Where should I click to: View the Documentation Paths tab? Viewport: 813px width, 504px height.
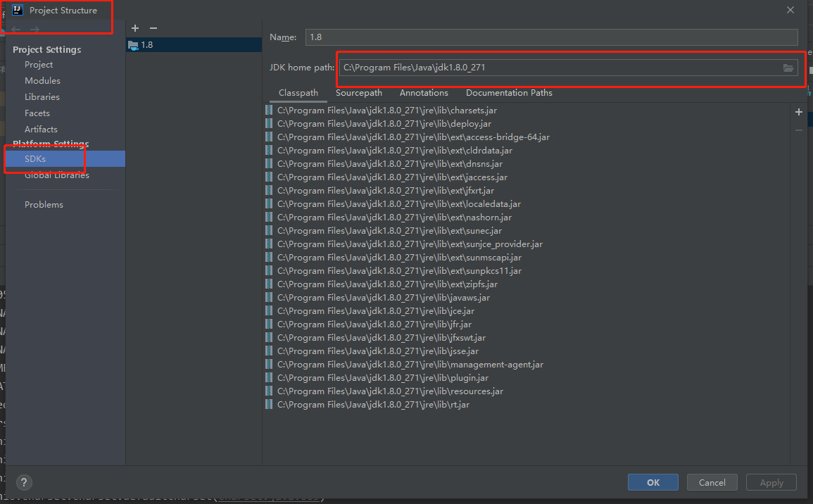click(x=508, y=92)
